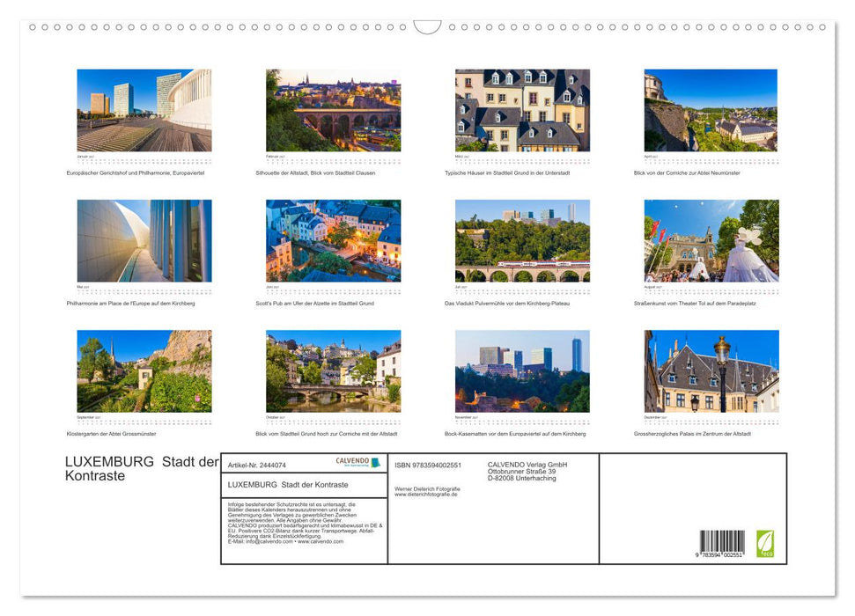The width and height of the screenshot is (855, 616).
Task: Click the barcode 9 783594 002551
Action: coord(721,544)
